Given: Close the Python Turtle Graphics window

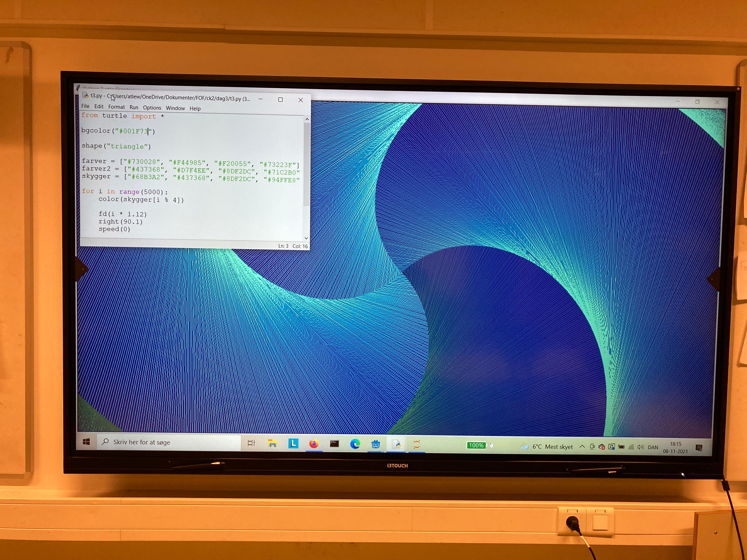Looking at the screenshot, I should click(717, 102).
